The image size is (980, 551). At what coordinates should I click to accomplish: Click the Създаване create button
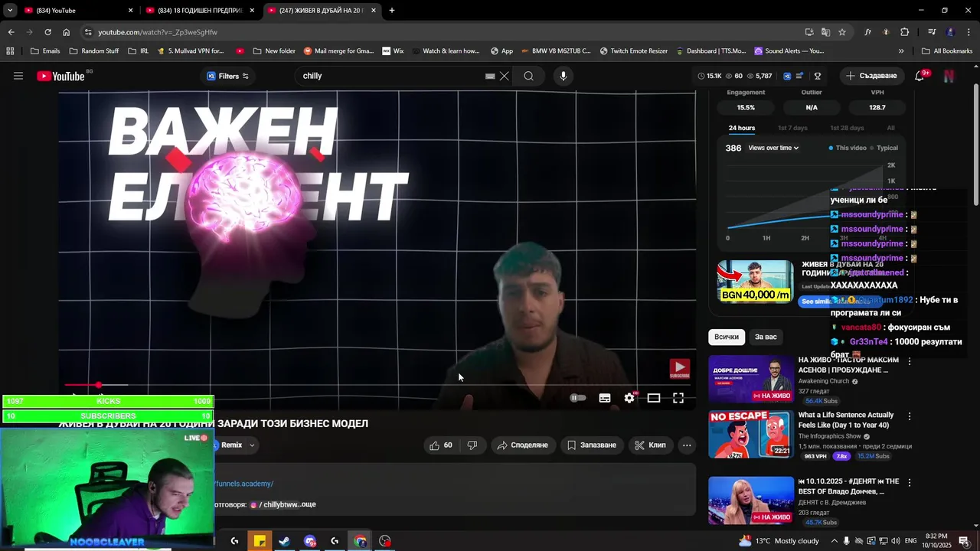(871, 76)
